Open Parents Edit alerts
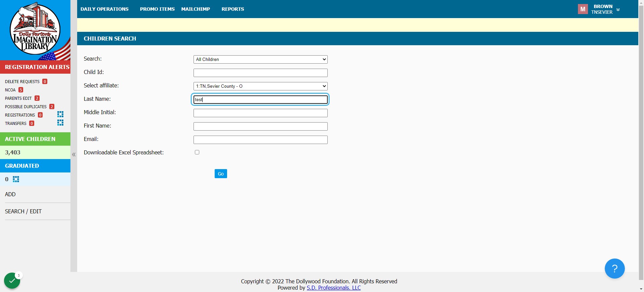Screen dimensions: 644x292 click(22, 98)
